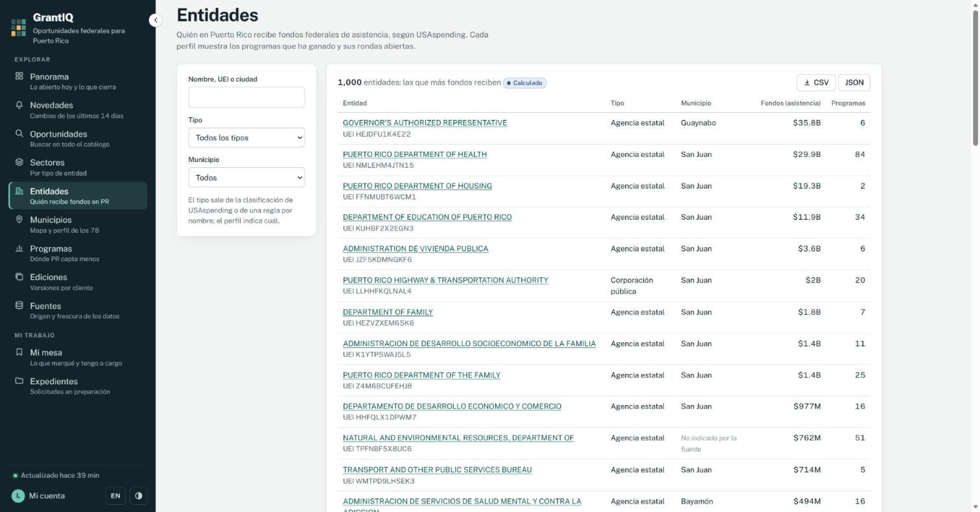Open GOVERNOR'S AUTHORIZED REPRESENTATIVE profile
980x512 pixels.
click(x=425, y=122)
